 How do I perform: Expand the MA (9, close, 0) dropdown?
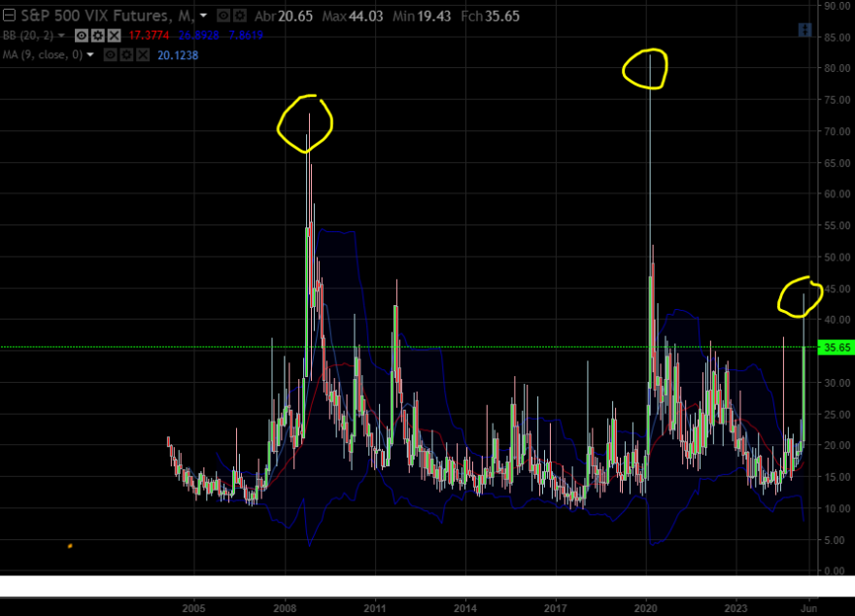90,54
